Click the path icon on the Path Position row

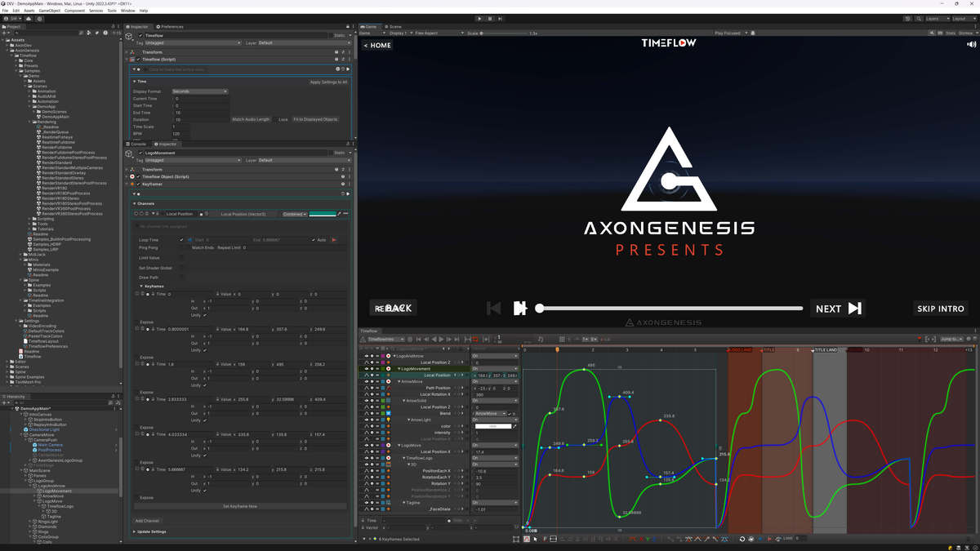point(389,388)
